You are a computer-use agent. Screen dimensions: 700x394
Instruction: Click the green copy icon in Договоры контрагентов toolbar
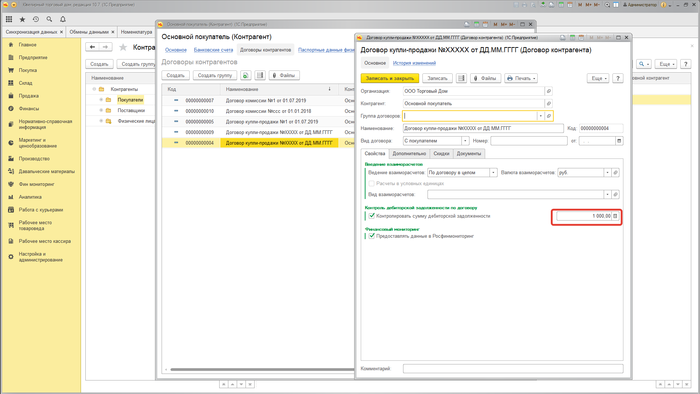pyautogui.click(x=246, y=75)
